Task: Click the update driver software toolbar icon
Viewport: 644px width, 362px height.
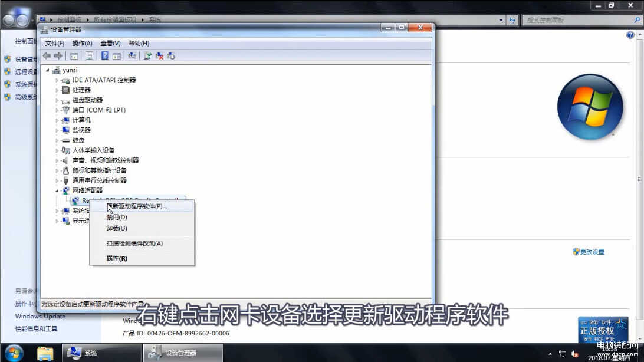Action: tap(147, 56)
